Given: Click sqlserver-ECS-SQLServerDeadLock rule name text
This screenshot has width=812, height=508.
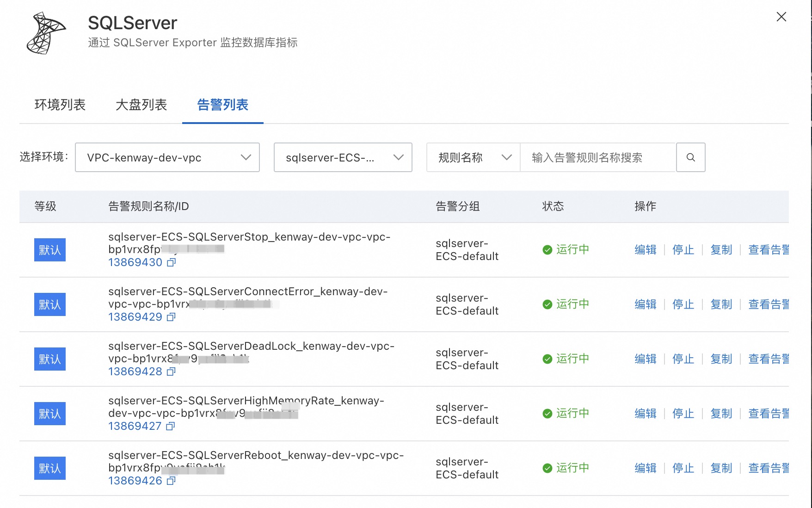Looking at the screenshot, I should [252, 352].
